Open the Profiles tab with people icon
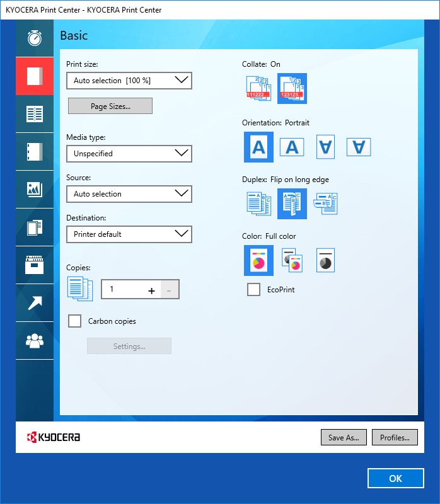Viewport: 440px width, 504px height. tap(35, 341)
